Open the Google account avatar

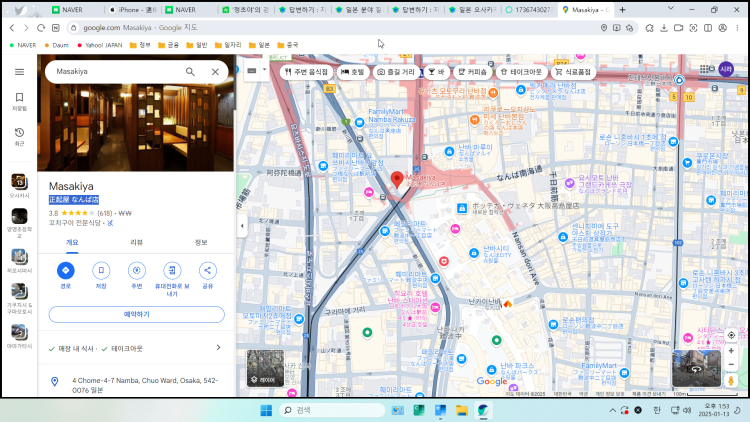pos(726,69)
